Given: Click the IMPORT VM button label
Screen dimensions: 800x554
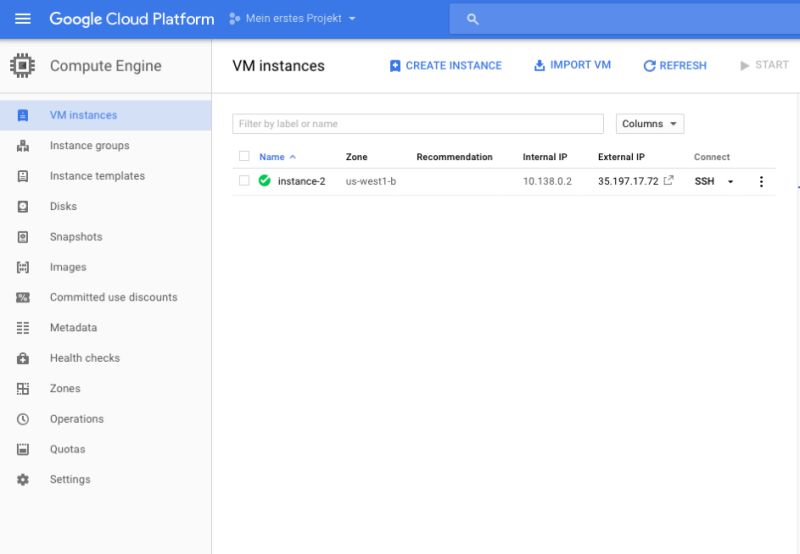Looking at the screenshot, I should (580, 65).
